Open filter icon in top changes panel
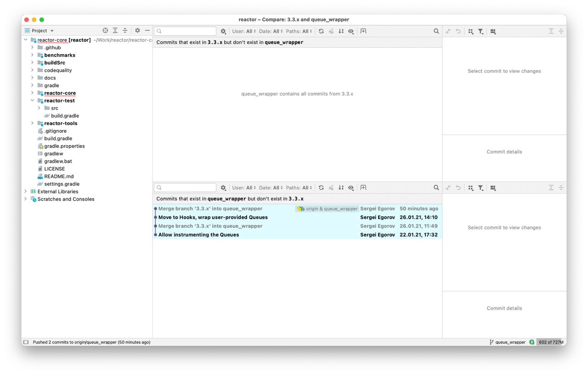 click(x=481, y=31)
